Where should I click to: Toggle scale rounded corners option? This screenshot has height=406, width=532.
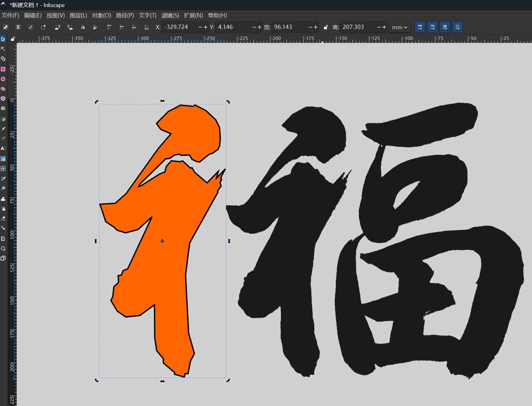click(432, 27)
